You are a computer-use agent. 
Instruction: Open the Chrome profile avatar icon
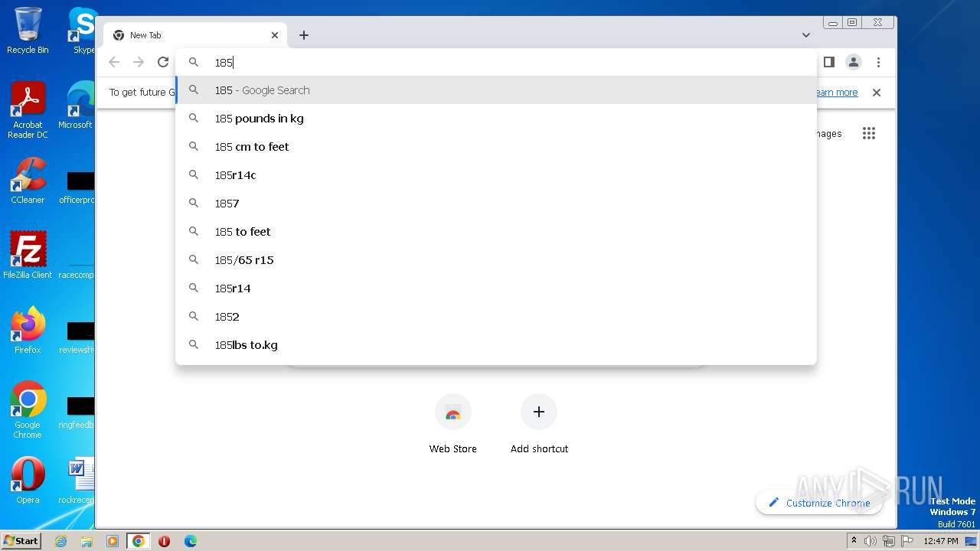click(x=854, y=62)
